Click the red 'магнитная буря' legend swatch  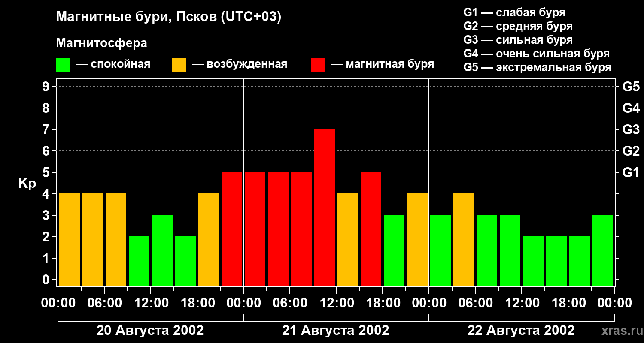[x=318, y=65]
